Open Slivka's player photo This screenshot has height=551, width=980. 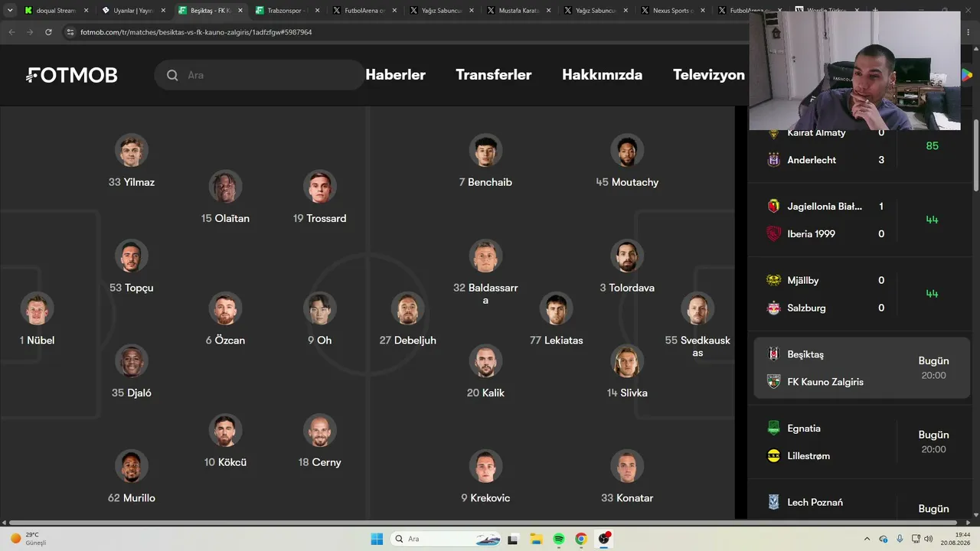627,361
